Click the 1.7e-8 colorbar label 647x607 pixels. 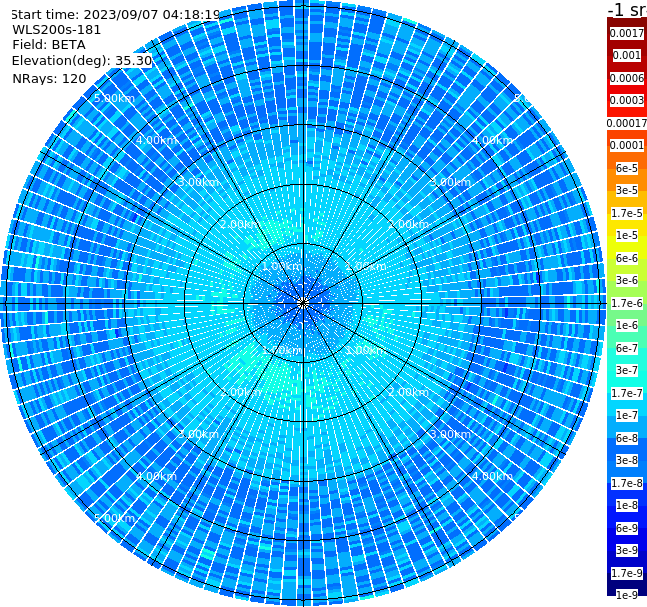point(627,483)
